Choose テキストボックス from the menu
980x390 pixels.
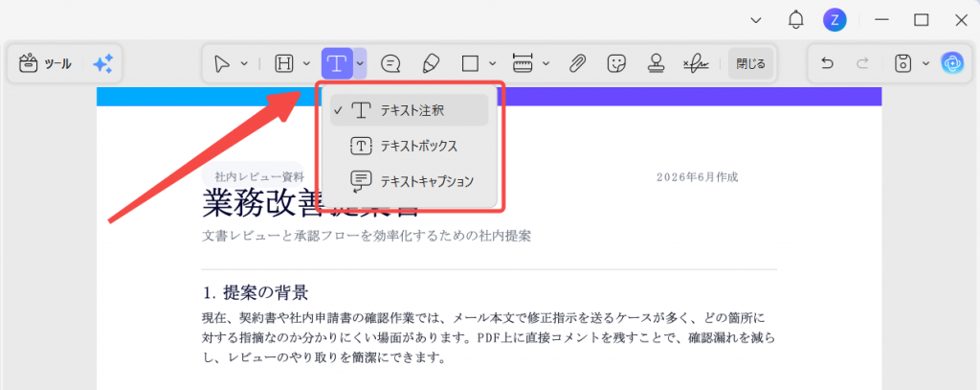(409, 147)
